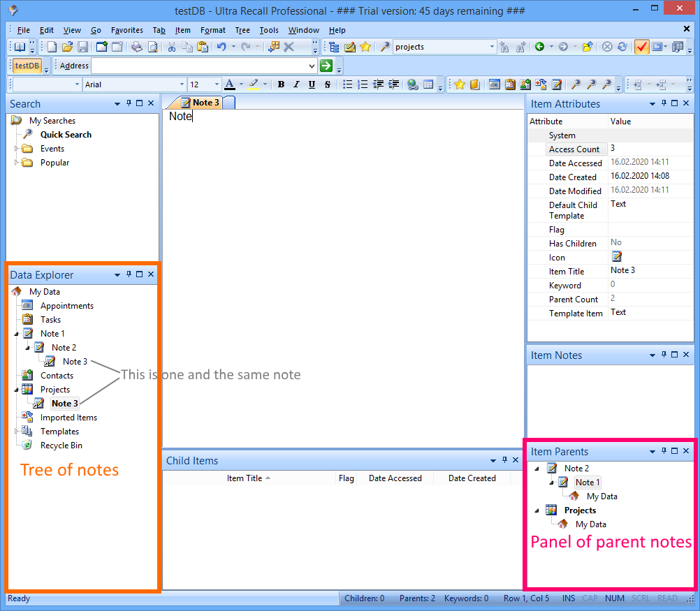This screenshot has height=611, width=700.
Task: Click the testDB database button
Action: pos(27,66)
